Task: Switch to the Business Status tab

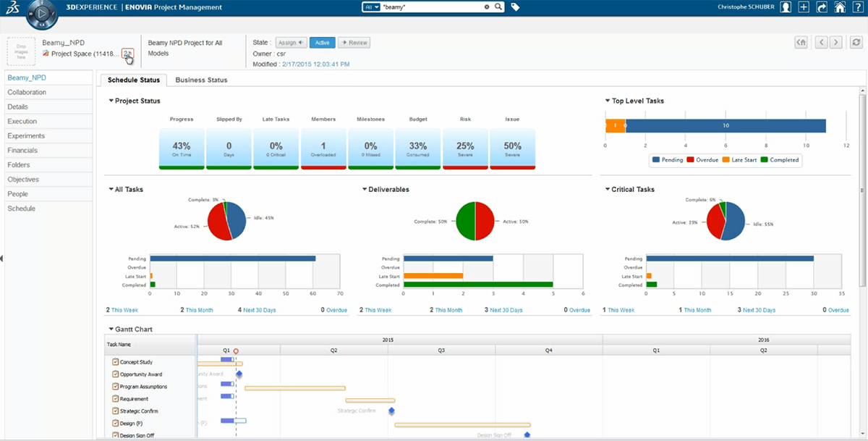Action: click(201, 80)
